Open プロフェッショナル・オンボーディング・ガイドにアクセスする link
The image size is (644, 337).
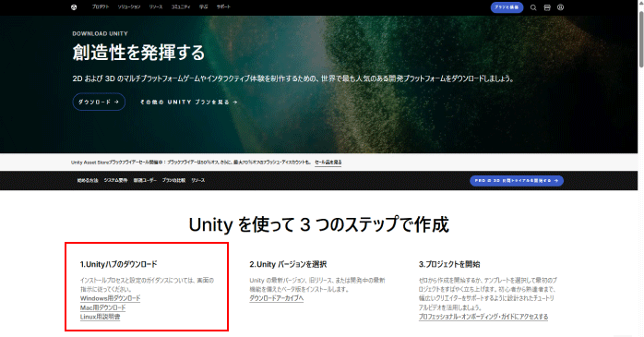[x=483, y=317]
